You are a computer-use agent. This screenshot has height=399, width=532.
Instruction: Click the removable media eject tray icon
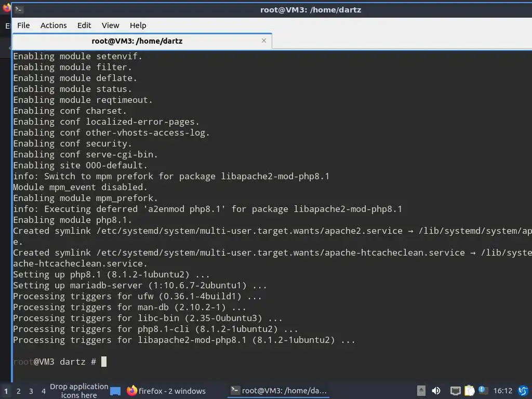coord(421,391)
